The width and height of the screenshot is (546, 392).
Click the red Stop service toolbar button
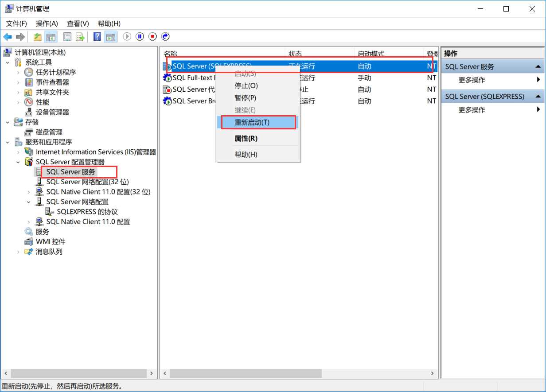[x=153, y=37]
